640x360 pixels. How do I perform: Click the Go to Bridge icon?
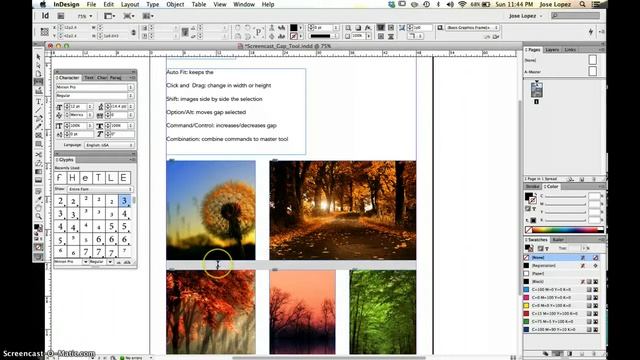(x=61, y=16)
